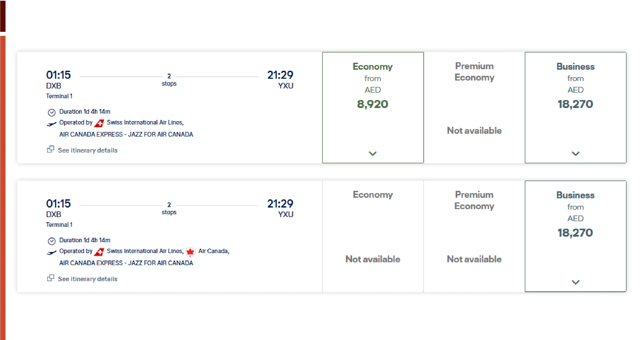Select second flight Business fare AED 18,270
644x340 pixels.
[575, 233]
